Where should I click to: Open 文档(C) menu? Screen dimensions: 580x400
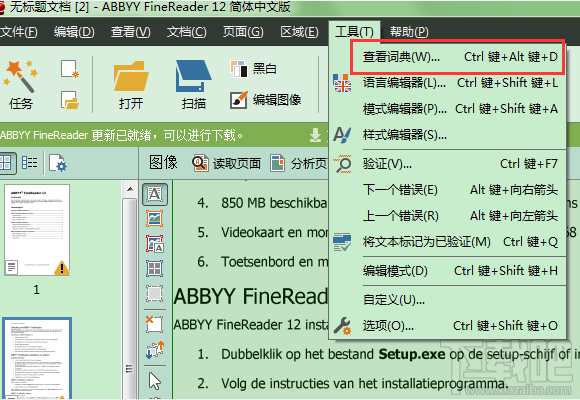[x=186, y=32]
